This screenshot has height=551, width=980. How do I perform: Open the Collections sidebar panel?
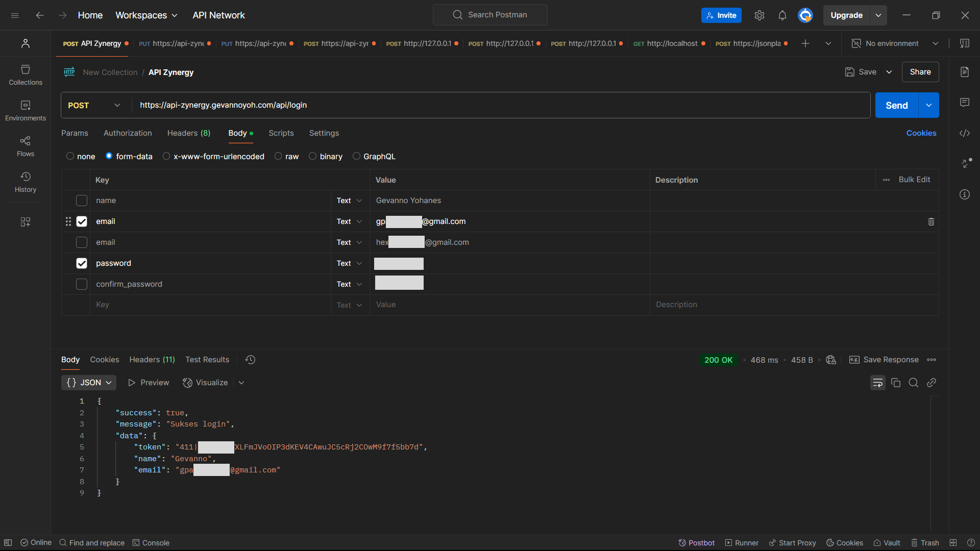26,74
